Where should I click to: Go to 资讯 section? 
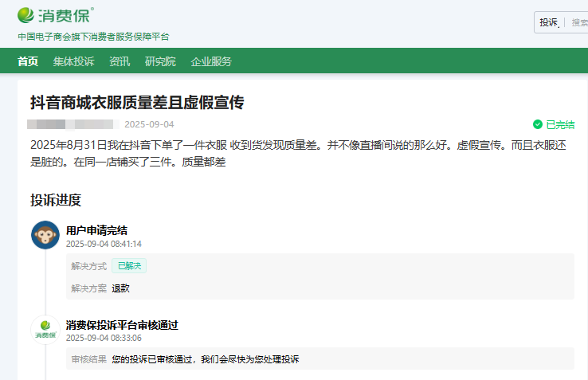pos(120,61)
